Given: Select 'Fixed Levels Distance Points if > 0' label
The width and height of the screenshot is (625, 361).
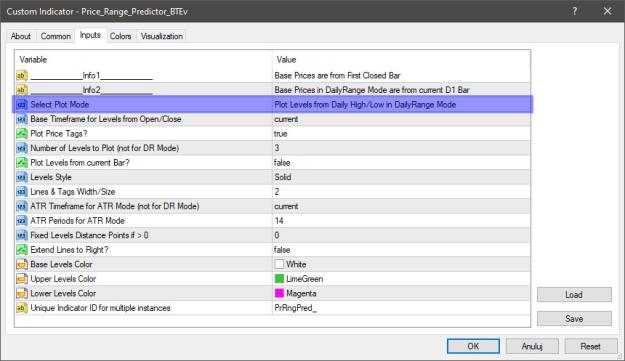Looking at the screenshot, I should 89,235.
